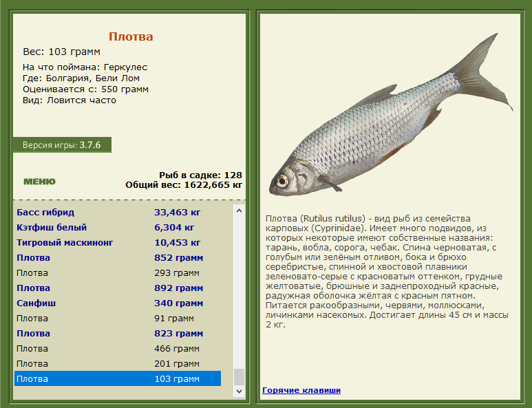Screen dimensions: 532x408
Task: Click the Версия игры: 3.7.6 label
Action: [62, 145]
